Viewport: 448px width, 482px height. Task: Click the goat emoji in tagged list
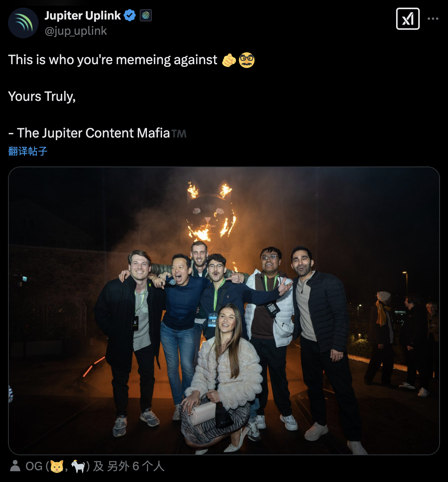point(78,467)
